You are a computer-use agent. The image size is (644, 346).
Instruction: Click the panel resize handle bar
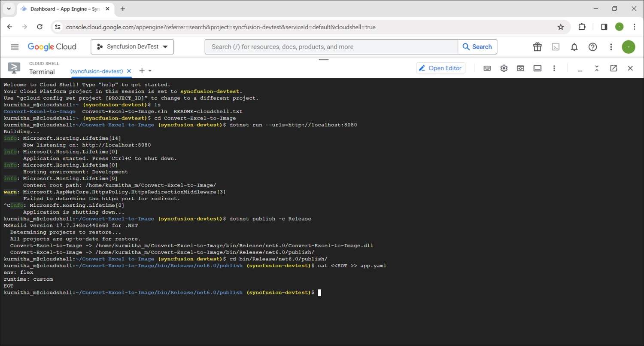click(323, 59)
